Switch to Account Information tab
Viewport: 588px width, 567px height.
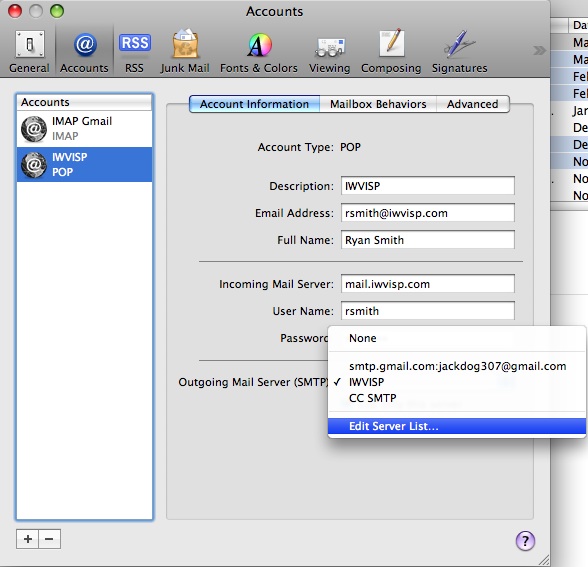(x=255, y=104)
